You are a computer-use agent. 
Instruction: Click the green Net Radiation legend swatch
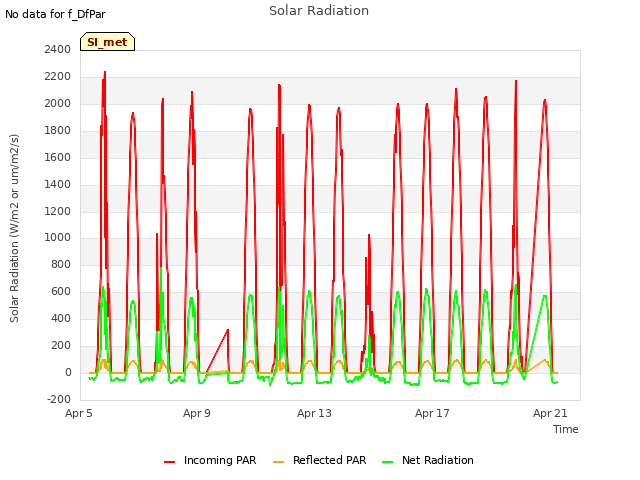point(387,462)
